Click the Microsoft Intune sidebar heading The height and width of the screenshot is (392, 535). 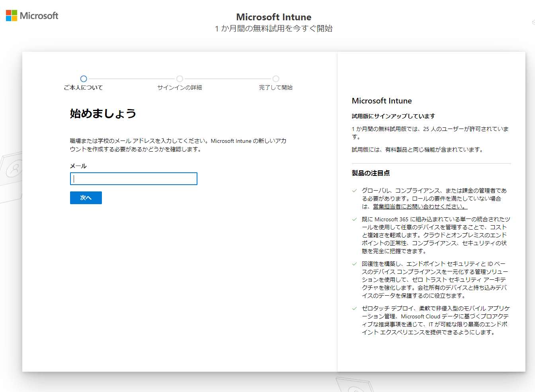382,101
